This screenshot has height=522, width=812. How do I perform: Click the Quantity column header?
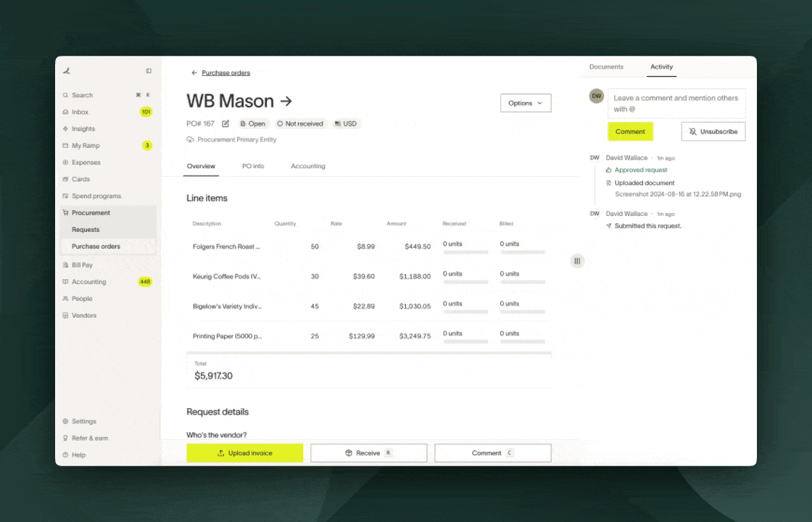click(286, 224)
